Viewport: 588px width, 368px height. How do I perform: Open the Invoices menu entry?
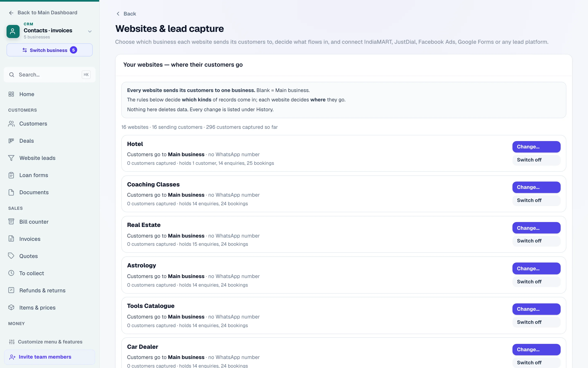(x=50, y=239)
